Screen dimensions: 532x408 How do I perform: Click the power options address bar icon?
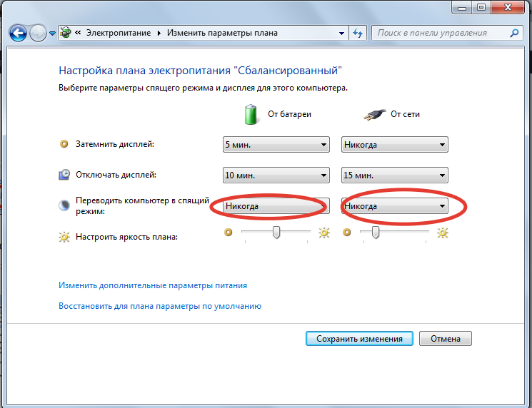point(66,33)
